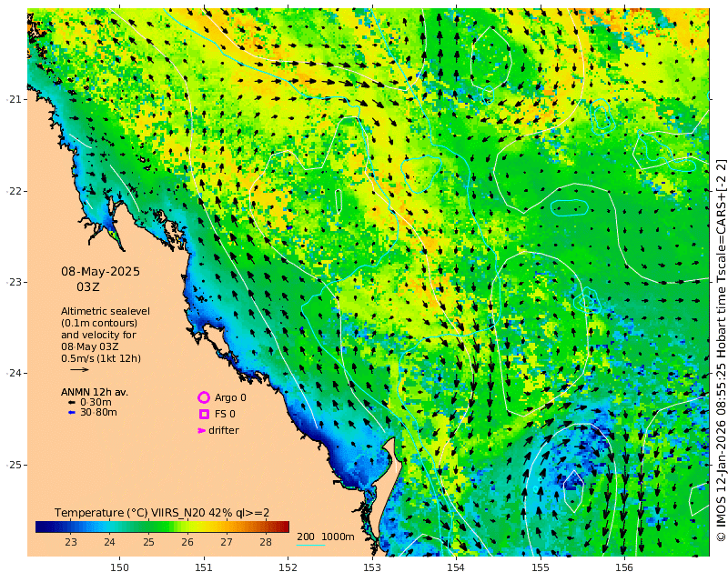The height and width of the screenshot is (582, 728).
Task: Click the '0-30m' depth label
Action: (96, 402)
